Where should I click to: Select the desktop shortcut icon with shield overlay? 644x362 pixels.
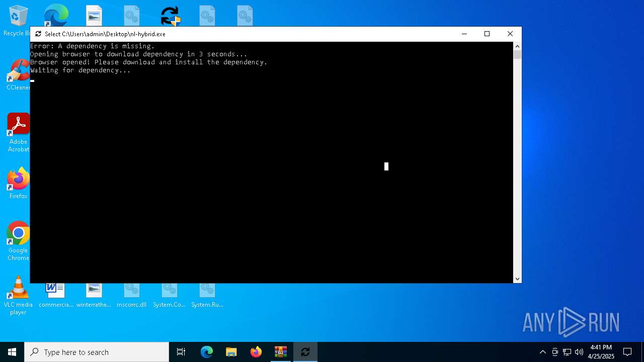click(170, 16)
